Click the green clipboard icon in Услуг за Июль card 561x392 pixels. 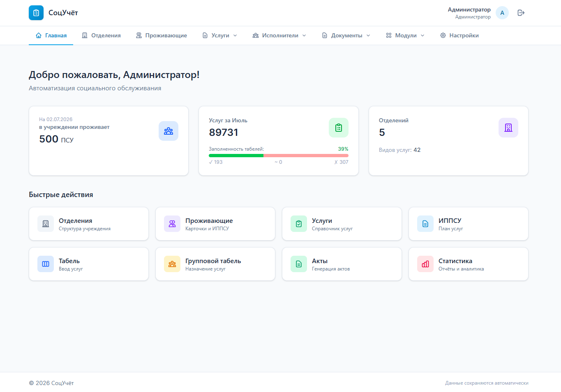point(339,128)
